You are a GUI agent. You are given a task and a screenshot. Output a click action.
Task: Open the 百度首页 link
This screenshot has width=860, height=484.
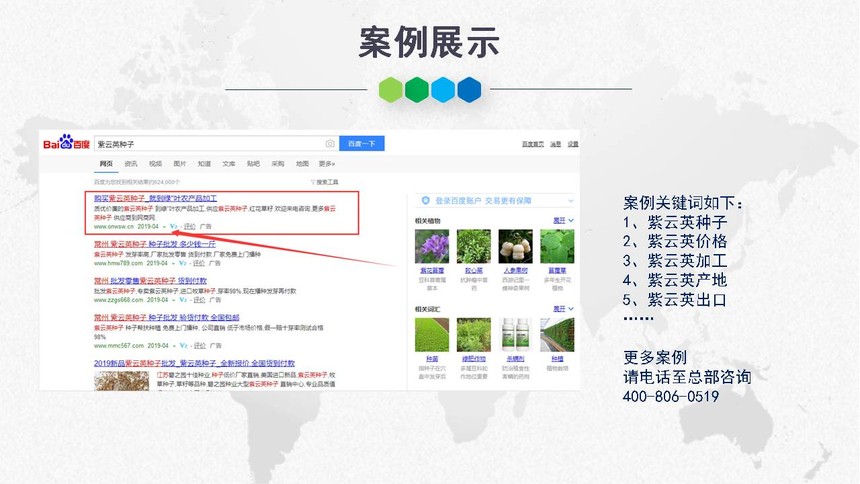(x=533, y=144)
